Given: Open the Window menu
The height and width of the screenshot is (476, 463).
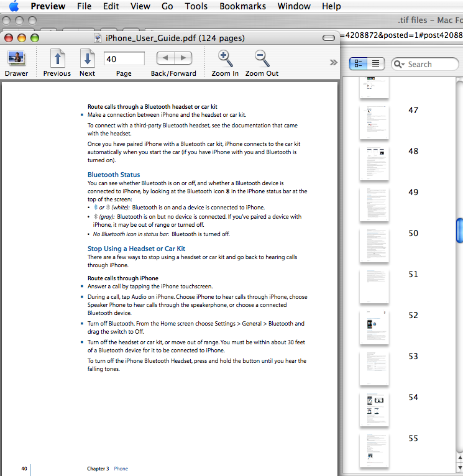Looking at the screenshot, I should coord(294,6).
